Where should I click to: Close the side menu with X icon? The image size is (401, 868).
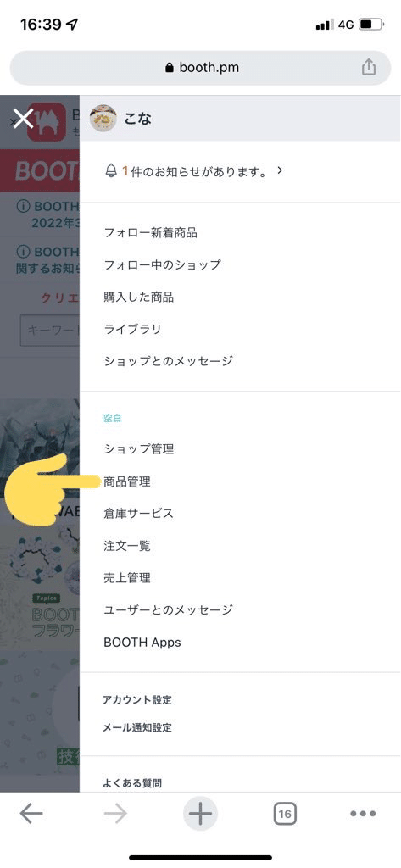23,118
